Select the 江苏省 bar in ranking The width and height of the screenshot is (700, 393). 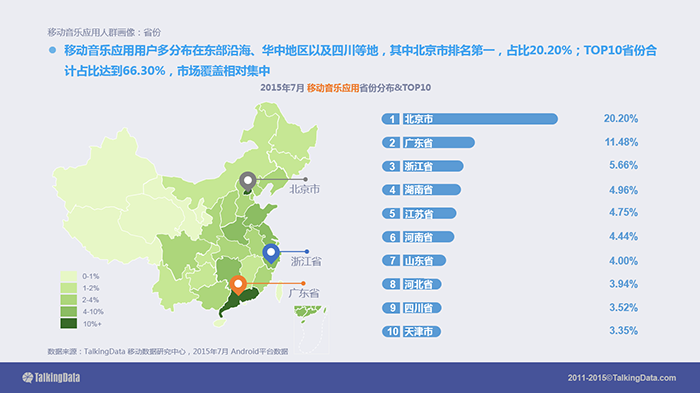(429, 213)
